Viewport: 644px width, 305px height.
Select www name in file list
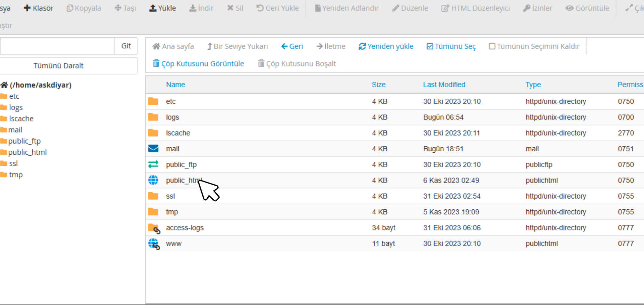pyautogui.click(x=174, y=244)
